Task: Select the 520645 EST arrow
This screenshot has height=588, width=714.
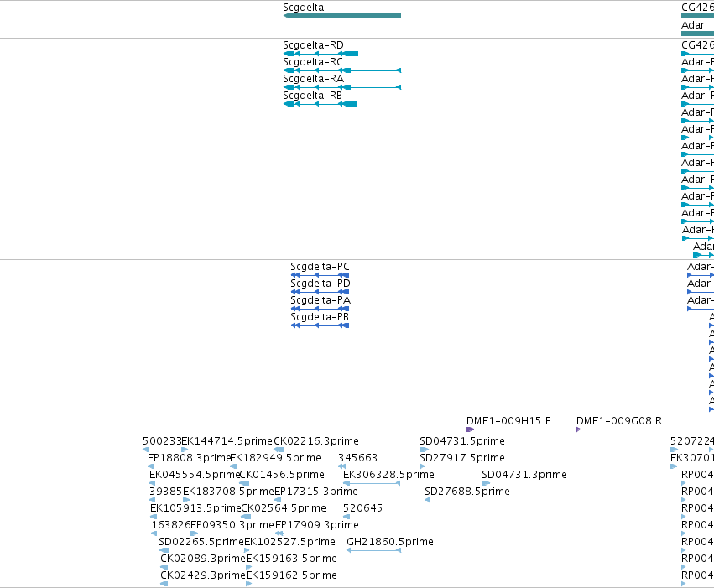Action: point(347,517)
